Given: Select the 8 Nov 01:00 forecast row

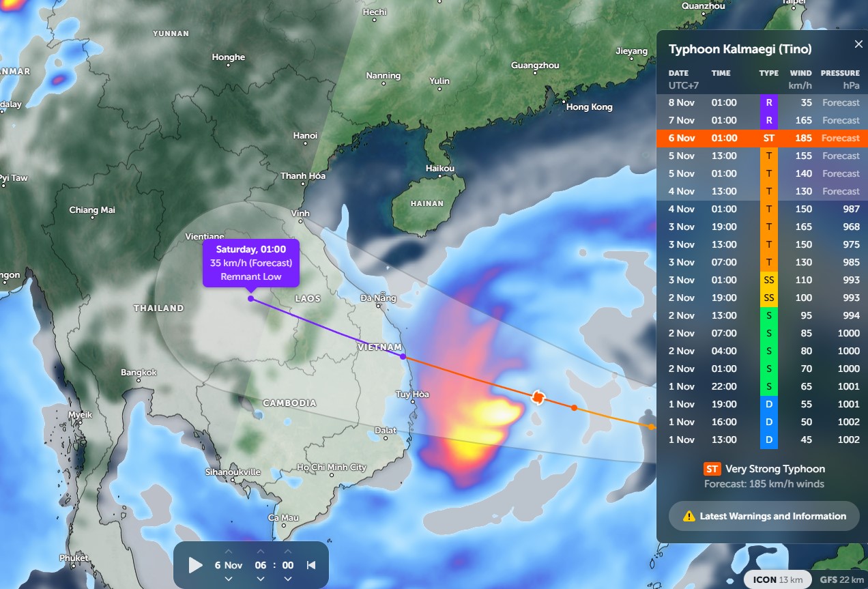Looking at the screenshot, I should 762,102.
